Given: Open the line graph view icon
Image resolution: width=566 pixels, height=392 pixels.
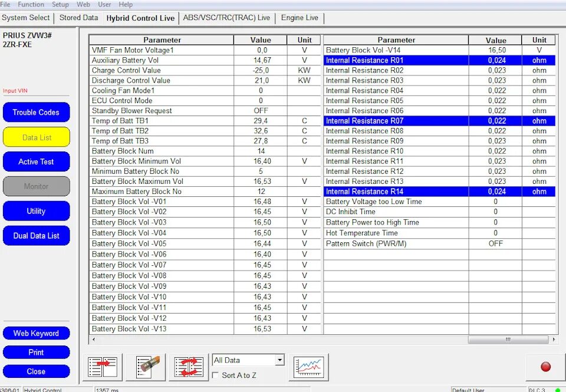Looking at the screenshot, I should pos(308,367).
